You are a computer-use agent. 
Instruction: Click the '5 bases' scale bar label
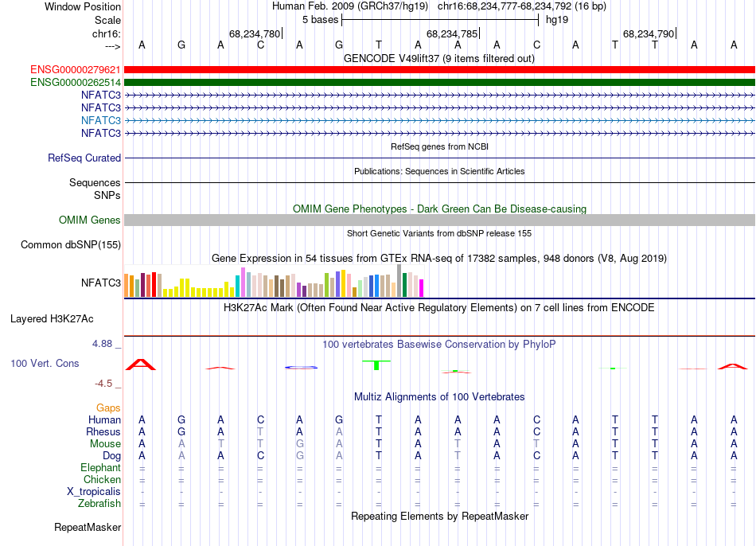pos(320,20)
